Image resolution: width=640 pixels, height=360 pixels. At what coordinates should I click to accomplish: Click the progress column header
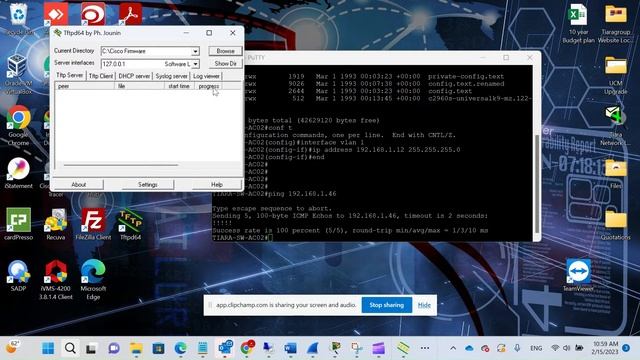pyautogui.click(x=209, y=86)
